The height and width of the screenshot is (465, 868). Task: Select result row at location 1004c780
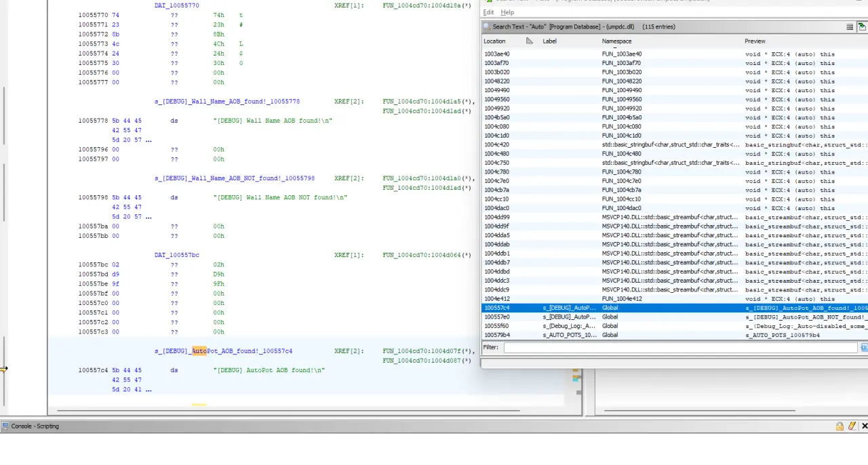675,172
